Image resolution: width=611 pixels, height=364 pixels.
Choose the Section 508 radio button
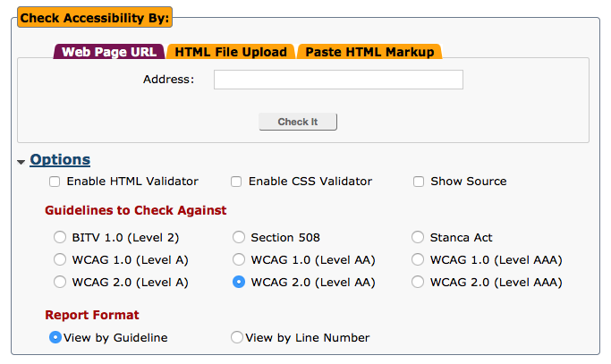239,238
